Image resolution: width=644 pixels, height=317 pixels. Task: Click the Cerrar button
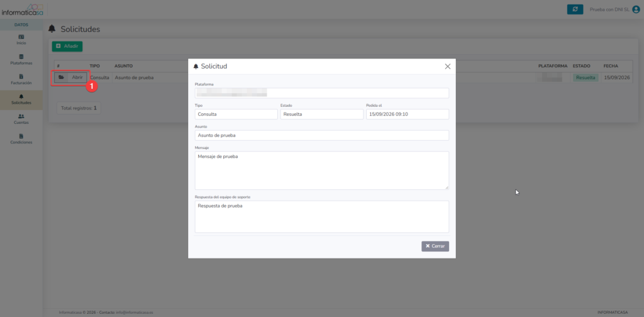click(x=435, y=246)
